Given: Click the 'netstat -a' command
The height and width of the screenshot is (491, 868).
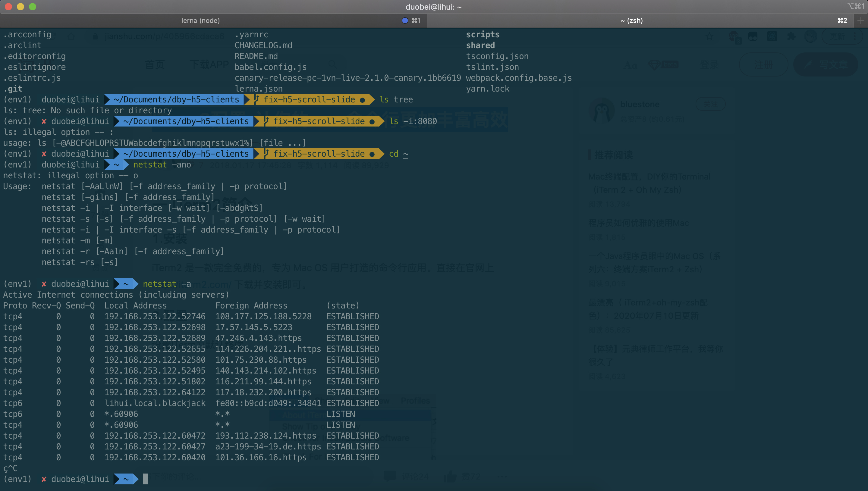Looking at the screenshot, I should coord(167,284).
